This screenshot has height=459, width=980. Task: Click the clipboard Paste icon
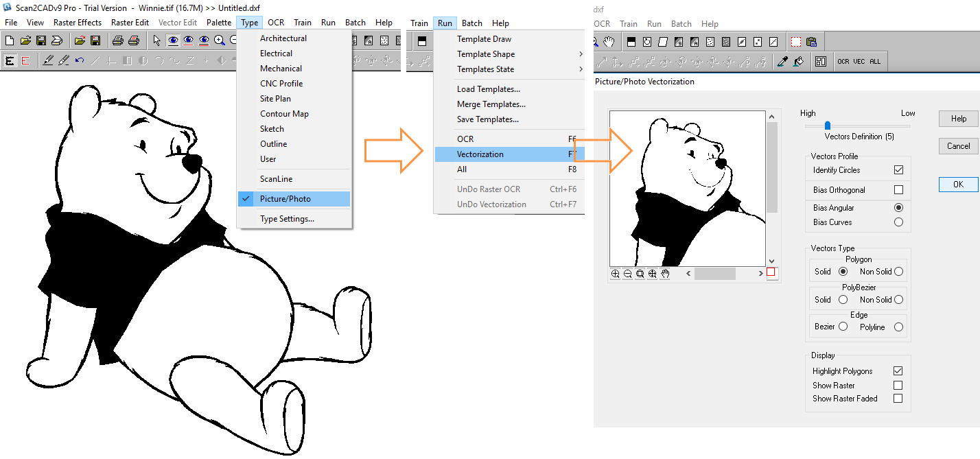812,41
